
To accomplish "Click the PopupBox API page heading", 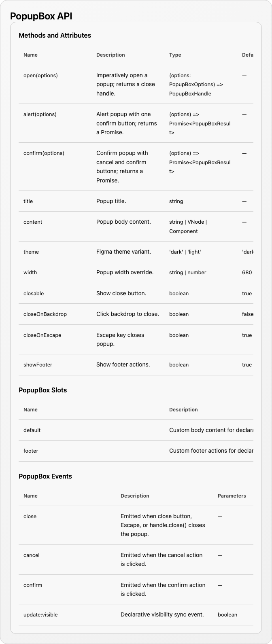I will tap(41, 16).
